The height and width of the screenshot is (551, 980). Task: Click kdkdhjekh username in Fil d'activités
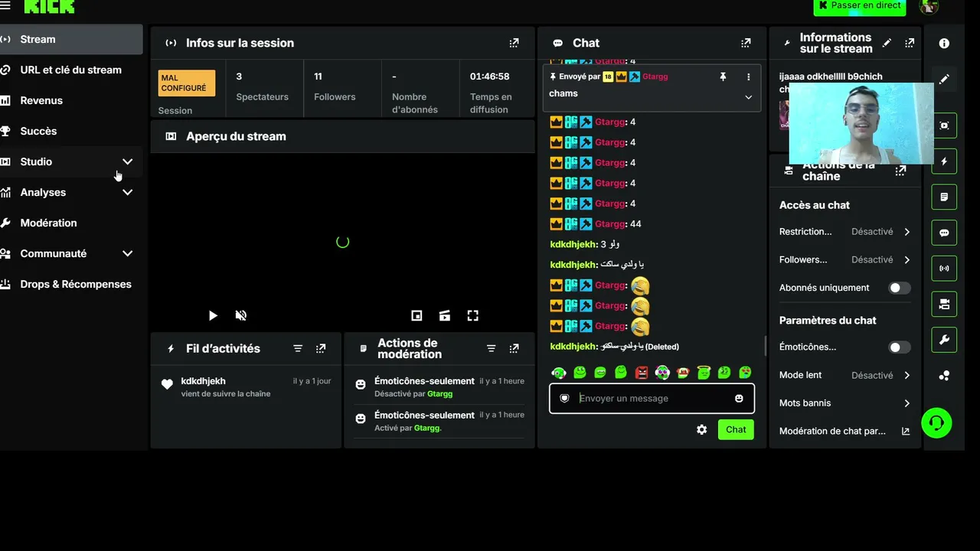coord(203,381)
